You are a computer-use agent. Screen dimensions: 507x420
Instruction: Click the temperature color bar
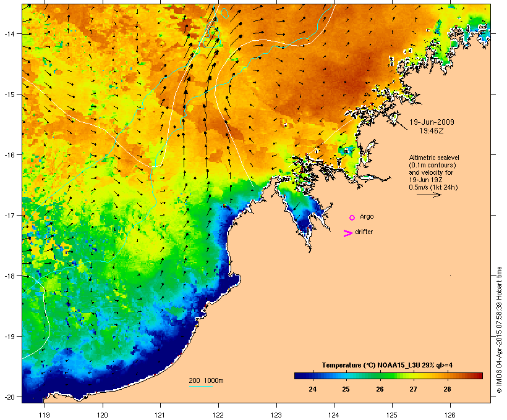coord(388,376)
